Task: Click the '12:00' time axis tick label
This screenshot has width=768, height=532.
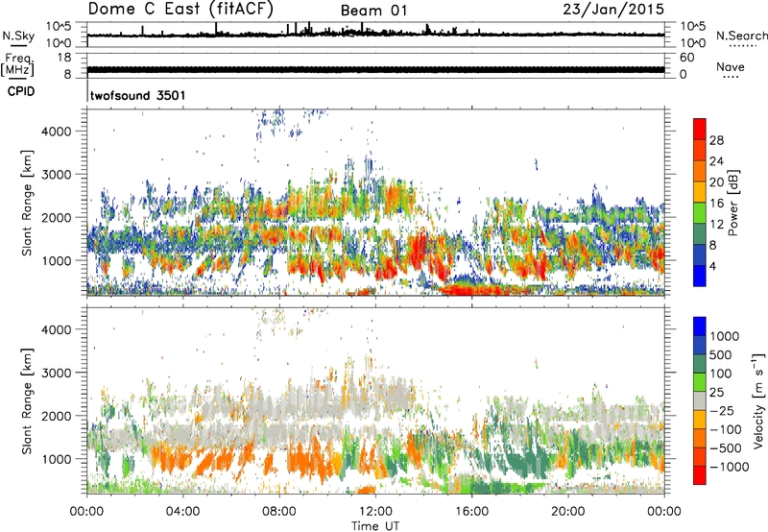Action: click(x=375, y=511)
